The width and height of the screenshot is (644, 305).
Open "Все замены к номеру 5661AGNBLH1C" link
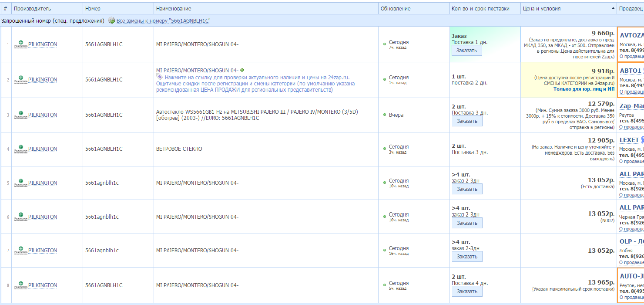pyautogui.click(x=163, y=21)
